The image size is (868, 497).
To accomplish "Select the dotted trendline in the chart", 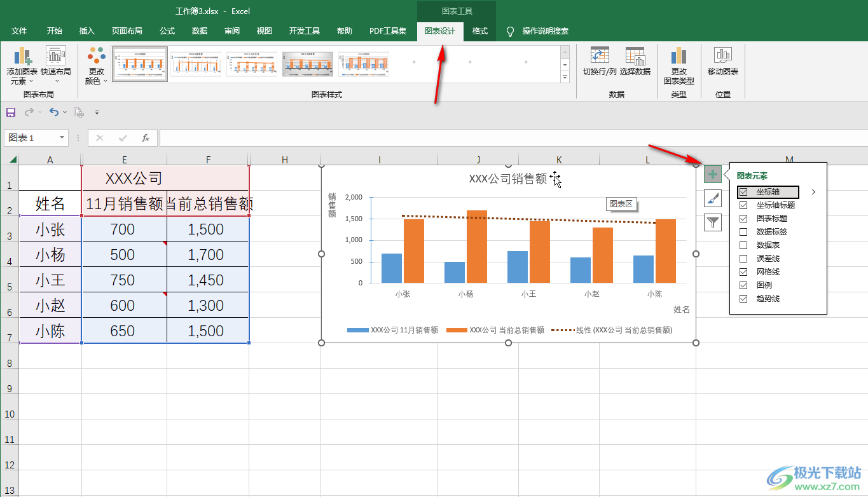I will (530, 219).
